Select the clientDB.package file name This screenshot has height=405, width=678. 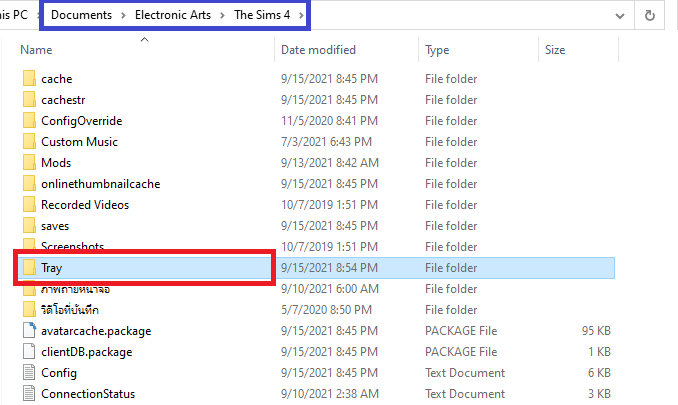(86, 351)
